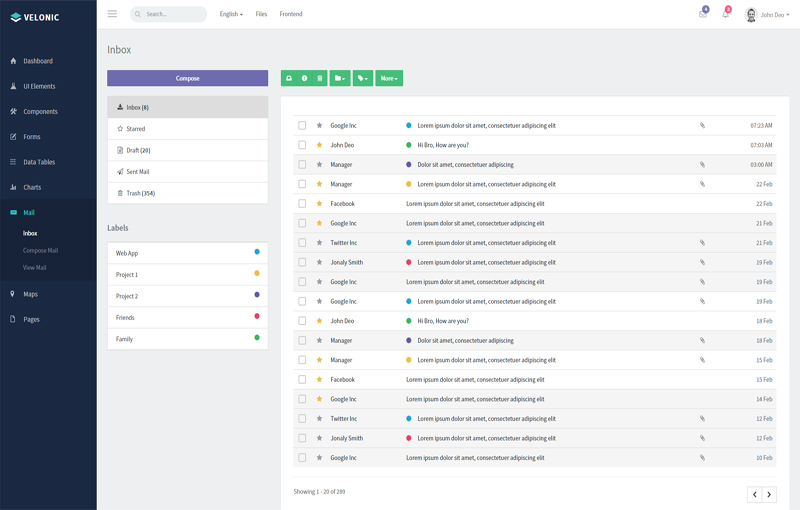Screen dimensions: 800x510
Task: Open the English language dropdown
Action: [231, 14]
